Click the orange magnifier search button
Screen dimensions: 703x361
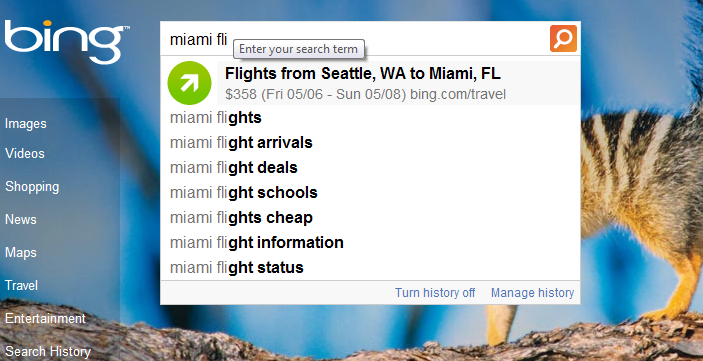(563, 39)
